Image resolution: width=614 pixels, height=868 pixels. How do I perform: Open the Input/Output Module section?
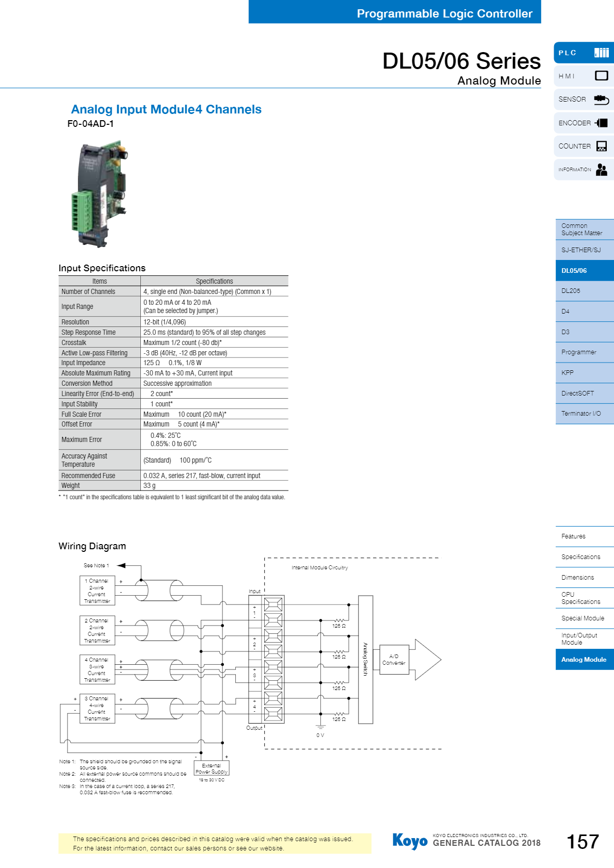tap(585, 639)
